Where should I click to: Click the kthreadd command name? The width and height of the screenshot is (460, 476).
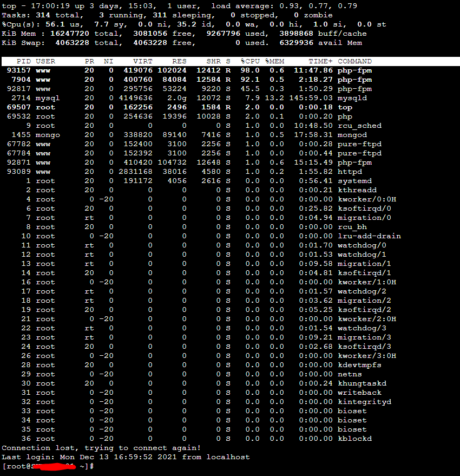coord(357,190)
